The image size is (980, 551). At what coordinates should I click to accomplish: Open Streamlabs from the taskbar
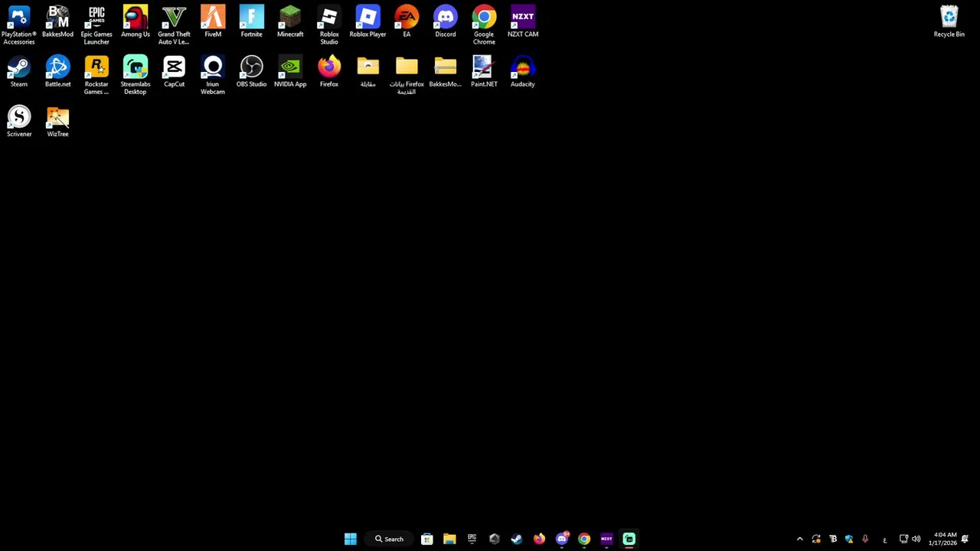click(629, 539)
